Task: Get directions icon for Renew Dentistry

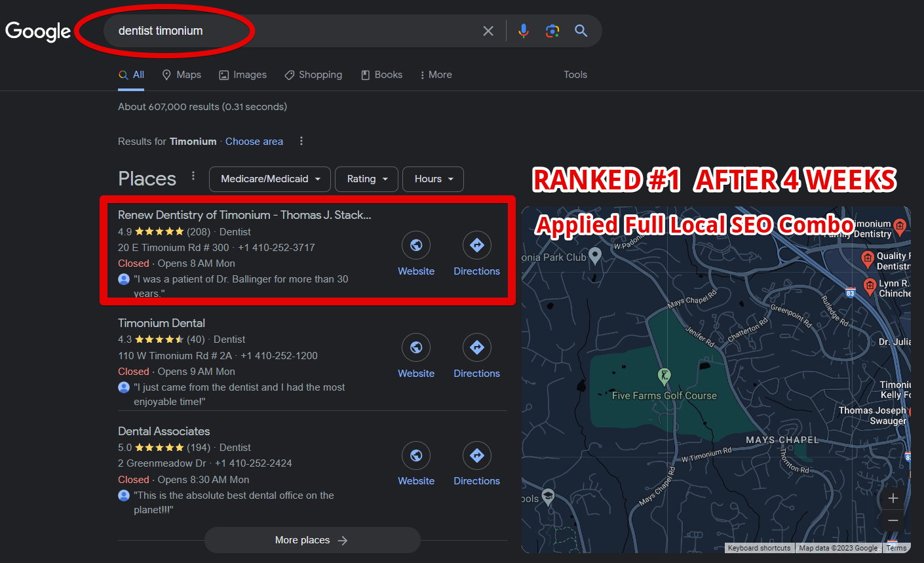Action: [477, 245]
